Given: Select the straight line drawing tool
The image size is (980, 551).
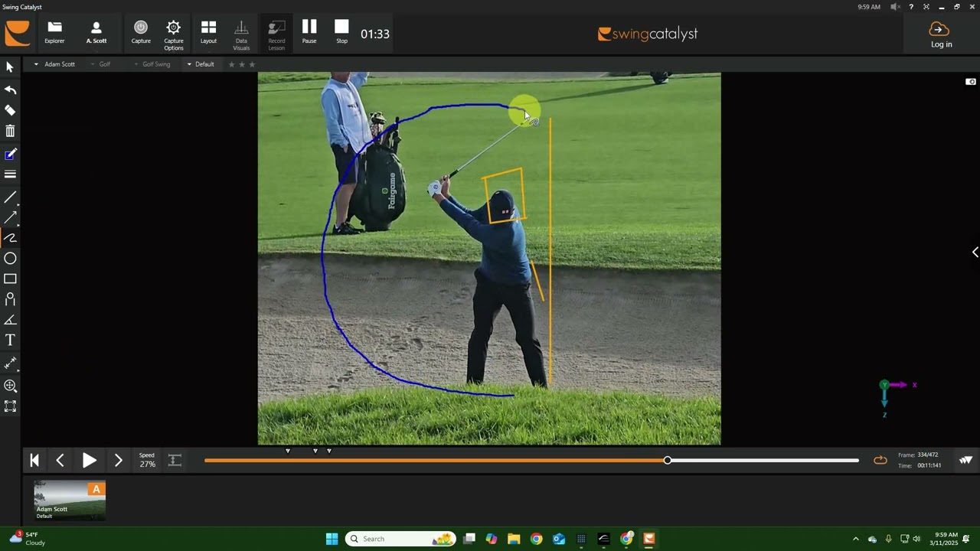Looking at the screenshot, I should 10,197.
